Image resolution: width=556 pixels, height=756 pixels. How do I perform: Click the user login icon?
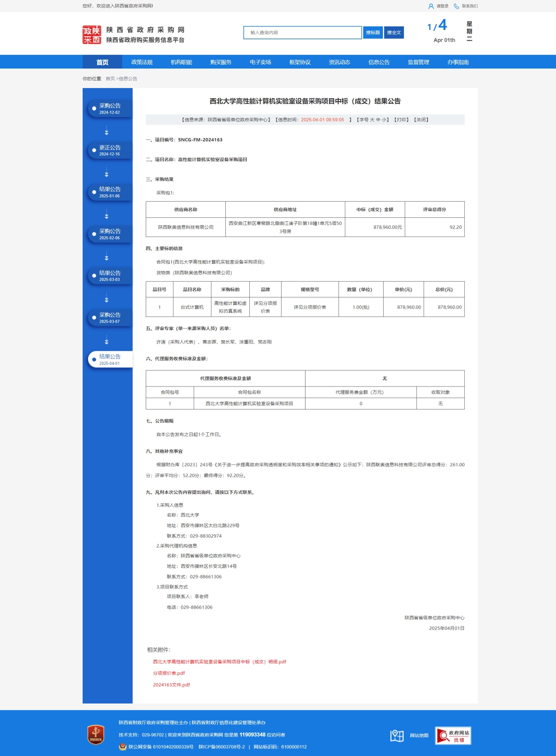coord(430,6)
